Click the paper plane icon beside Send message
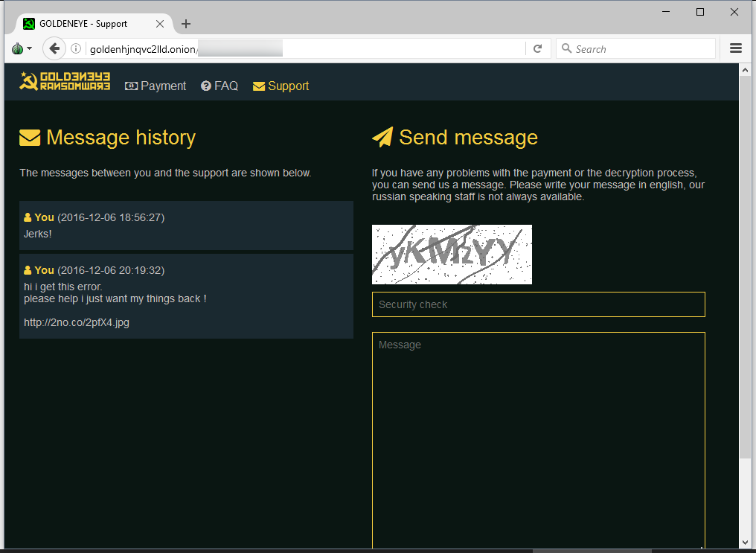 click(x=382, y=137)
